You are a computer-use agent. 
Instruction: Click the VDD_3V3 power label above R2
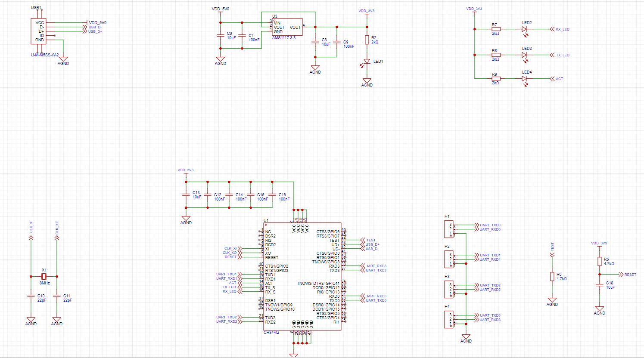367,11
